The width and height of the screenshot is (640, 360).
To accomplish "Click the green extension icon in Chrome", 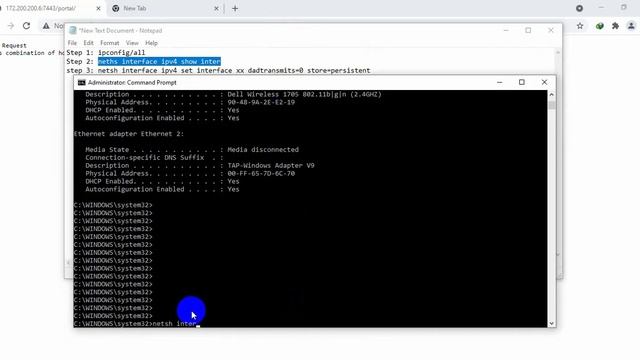I will pyautogui.click(x=599, y=26).
